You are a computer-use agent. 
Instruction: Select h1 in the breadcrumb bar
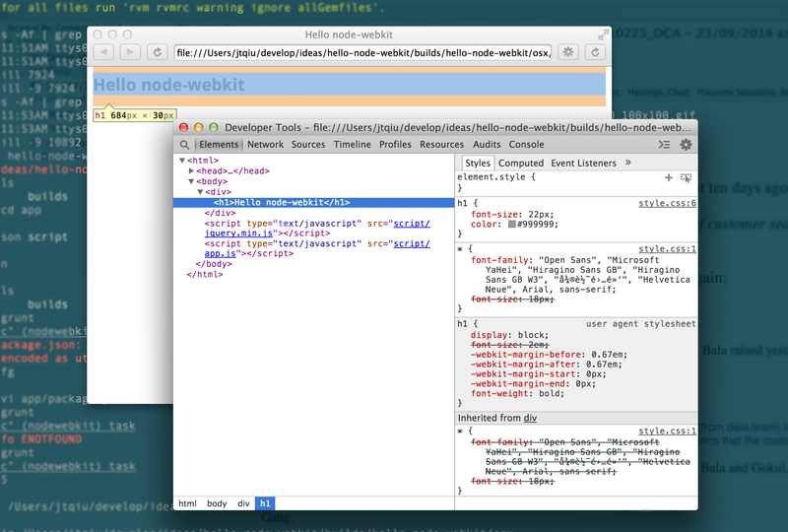tap(265, 503)
